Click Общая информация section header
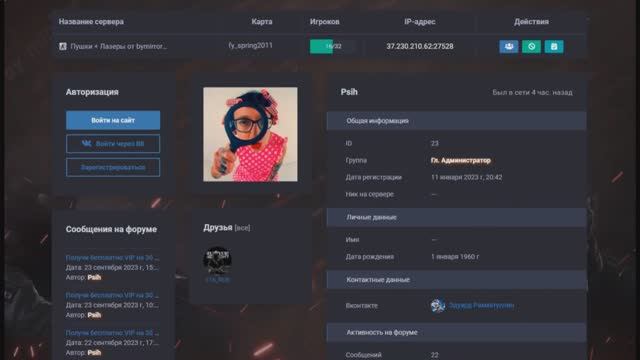Image resolution: width=640 pixels, height=360 pixels. 456,121
